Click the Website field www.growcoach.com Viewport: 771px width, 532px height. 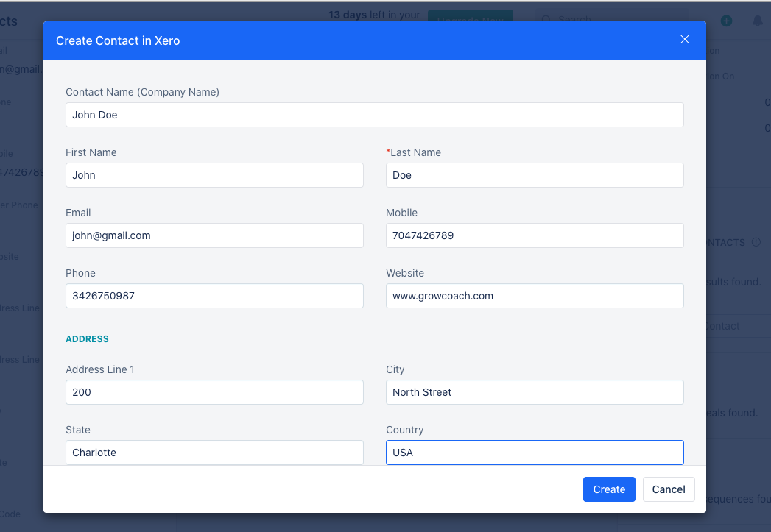point(535,297)
